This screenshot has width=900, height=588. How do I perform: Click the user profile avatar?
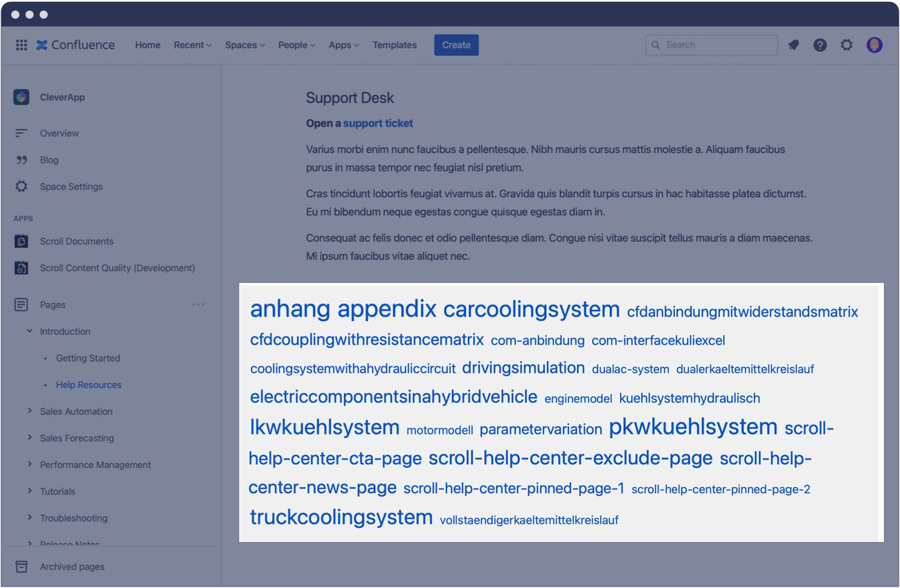click(x=874, y=45)
